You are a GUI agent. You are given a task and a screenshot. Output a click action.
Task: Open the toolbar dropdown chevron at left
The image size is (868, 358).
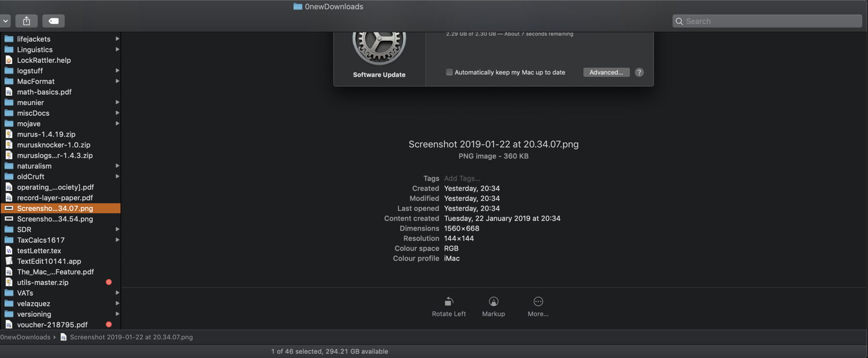click(5, 21)
